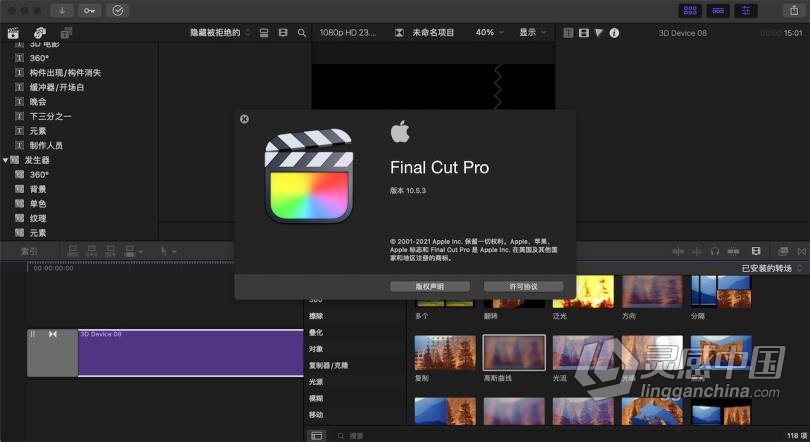Open the 40% zoom dropdown
The height and width of the screenshot is (442, 810).
click(x=489, y=33)
